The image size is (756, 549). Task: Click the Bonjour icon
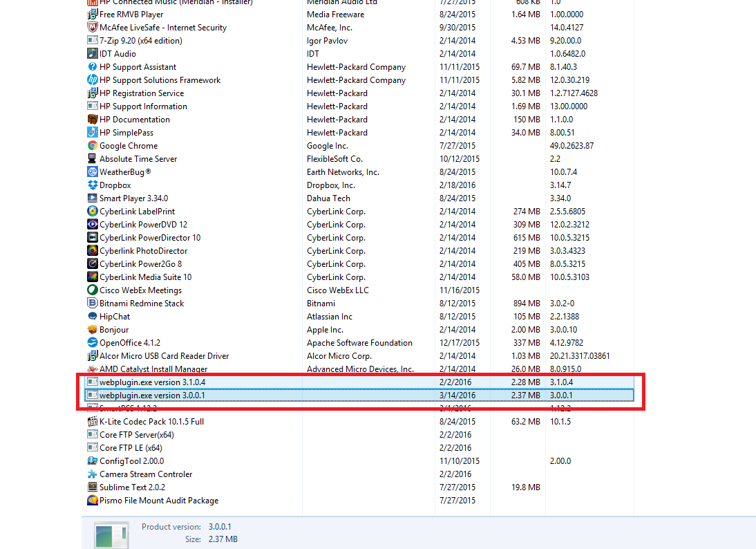(92, 330)
